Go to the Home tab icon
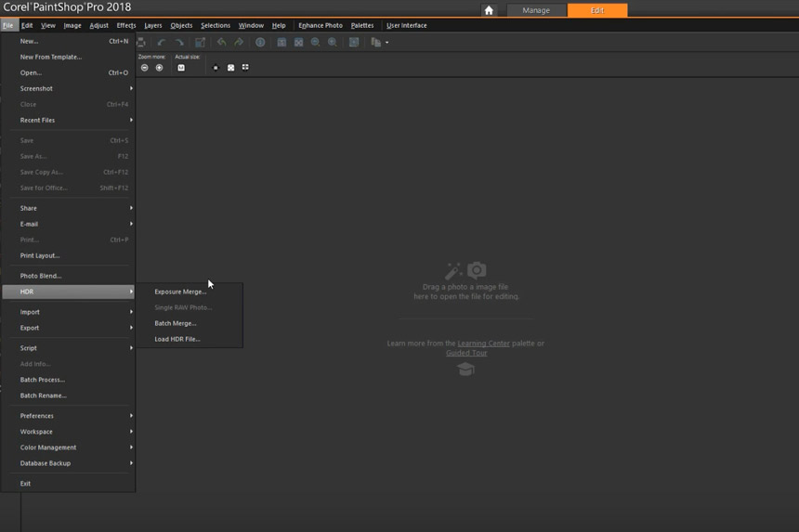This screenshot has width=799, height=532. coord(489,10)
